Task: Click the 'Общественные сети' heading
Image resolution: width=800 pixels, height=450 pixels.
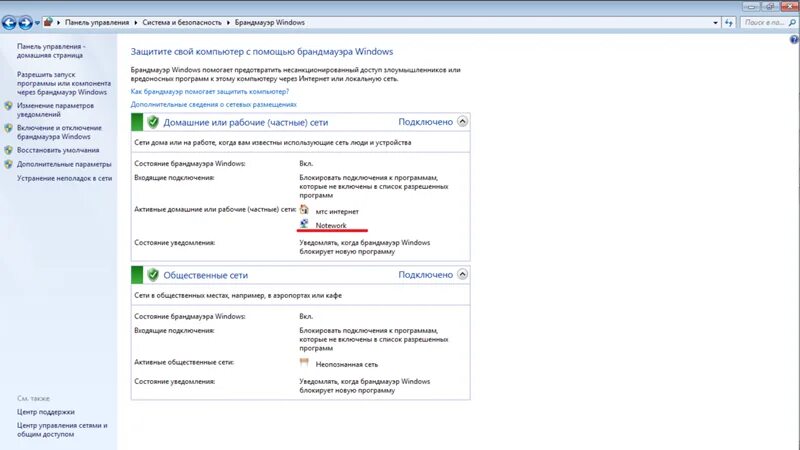Action: coord(205,275)
